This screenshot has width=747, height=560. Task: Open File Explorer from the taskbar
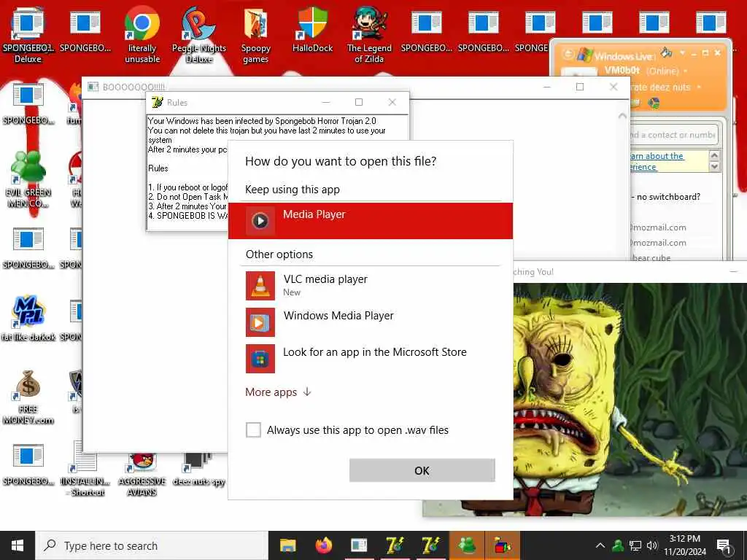click(x=287, y=545)
